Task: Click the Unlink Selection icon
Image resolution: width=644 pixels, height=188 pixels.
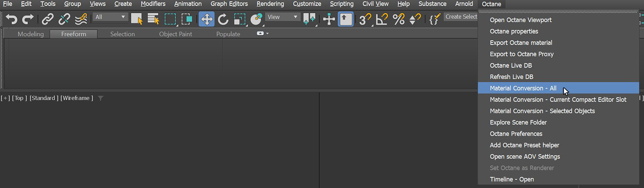Action: 64,19
